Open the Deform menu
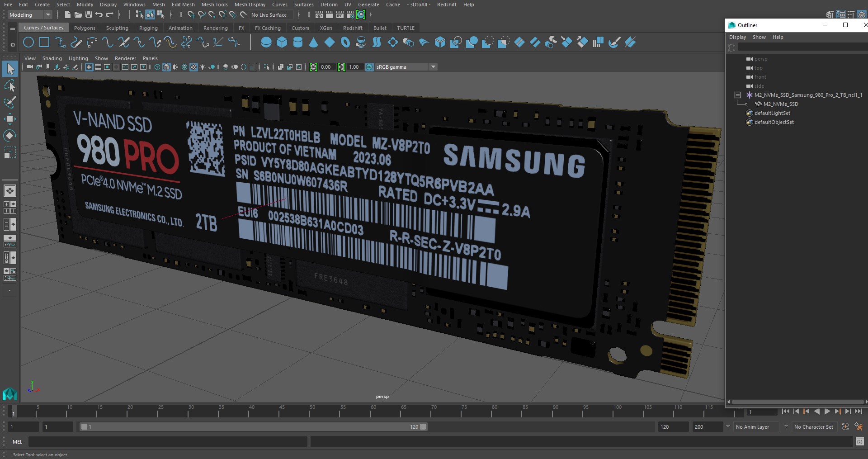This screenshot has height=459, width=868. (x=329, y=5)
